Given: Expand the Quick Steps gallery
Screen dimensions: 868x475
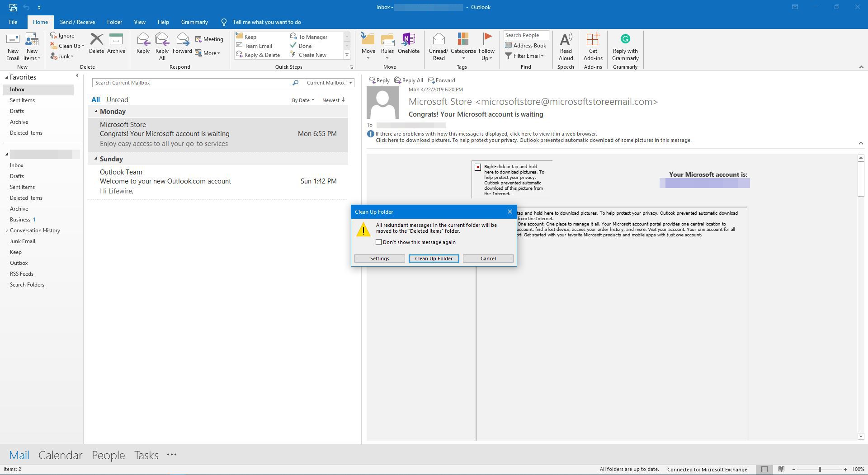Looking at the screenshot, I should pyautogui.click(x=347, y=55).
